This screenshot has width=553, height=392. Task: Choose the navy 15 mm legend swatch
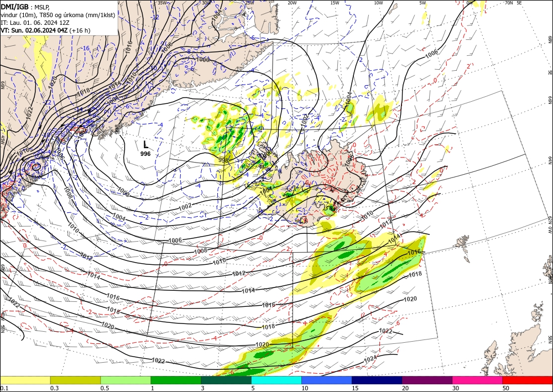pos(377,380)
